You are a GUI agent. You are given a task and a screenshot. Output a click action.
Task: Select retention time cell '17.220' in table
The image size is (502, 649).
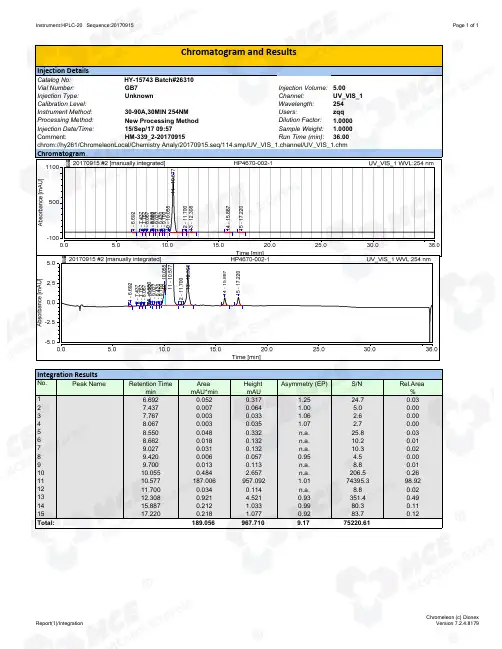pyautogui.click(x=151, y=514)
